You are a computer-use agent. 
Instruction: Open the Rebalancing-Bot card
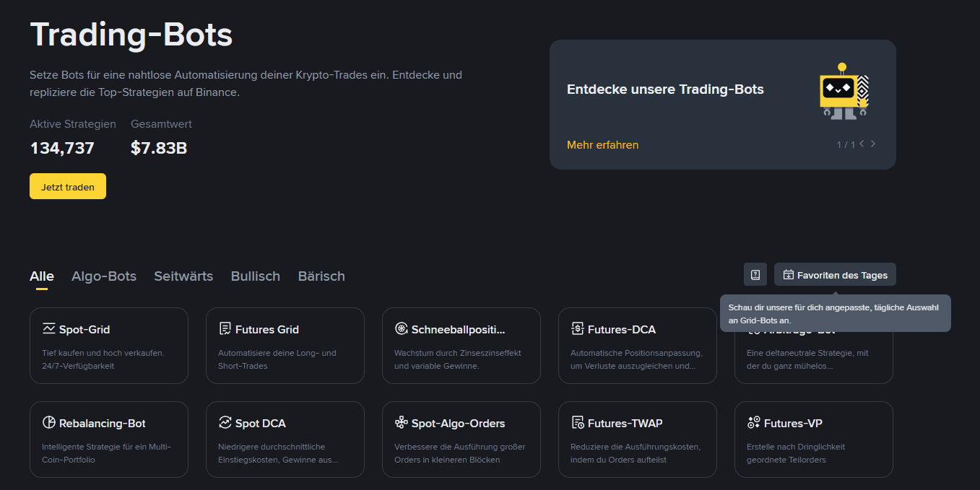pos(109,439)
